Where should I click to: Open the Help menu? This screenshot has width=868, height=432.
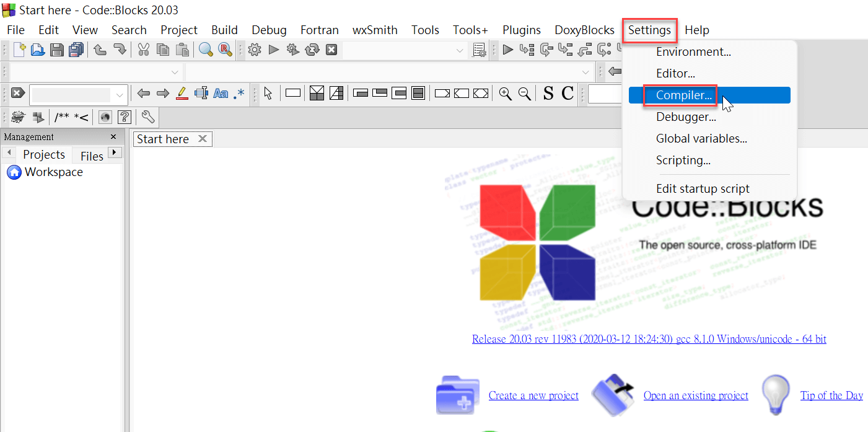pos(697,30)
